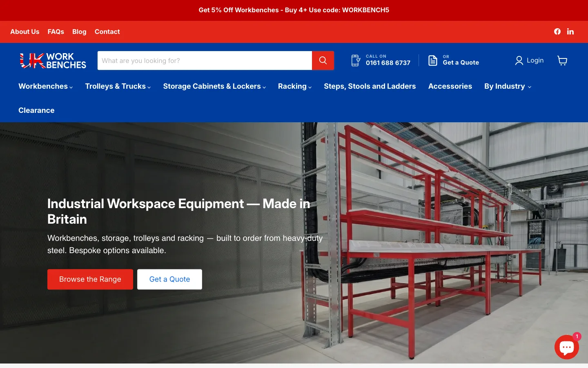Focus the What are you looking for field
This screenshot has height=368, width=588.
click(205, 61)
